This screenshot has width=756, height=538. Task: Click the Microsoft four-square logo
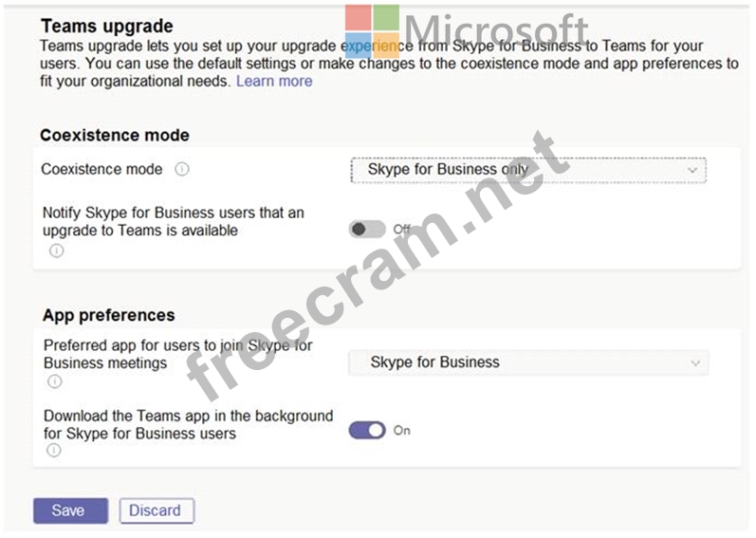tap(372, 31)
